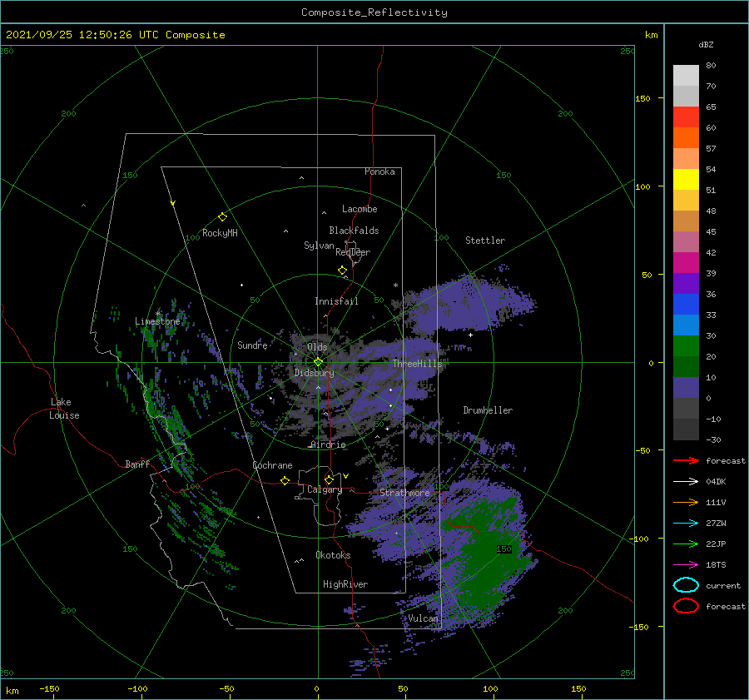Click the Didsbury label
The image size is (749, 700).
coord(314,373)
